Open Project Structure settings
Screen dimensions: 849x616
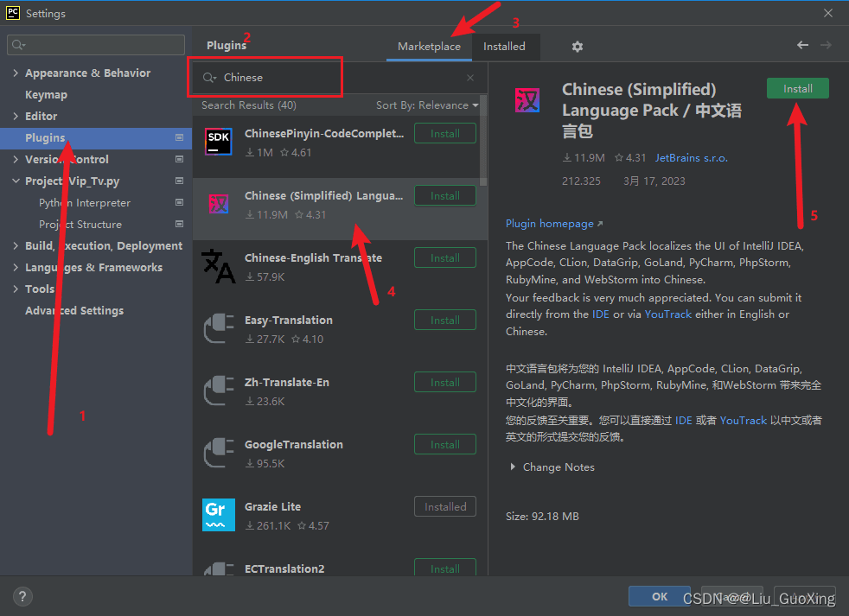(80, 225)
